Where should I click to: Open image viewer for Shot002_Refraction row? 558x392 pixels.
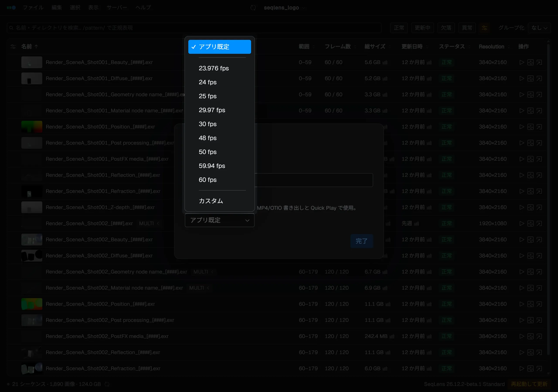pyautogui.click(x=530, y=368)
